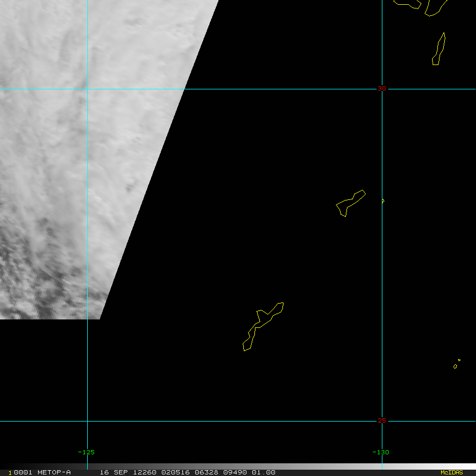
Task: Click intersection of 25 latitude and -130 longitude
Action: 382,422
